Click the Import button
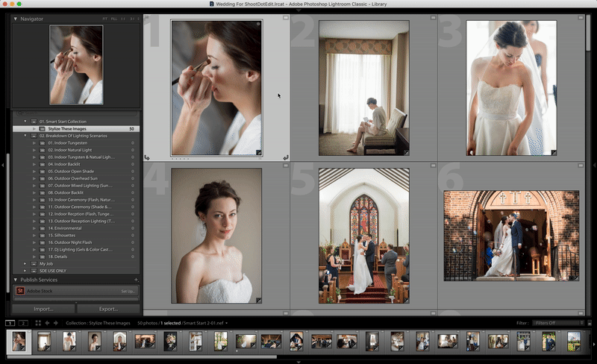The width and height of the screenshot is (597, 364). click(43, 309)
